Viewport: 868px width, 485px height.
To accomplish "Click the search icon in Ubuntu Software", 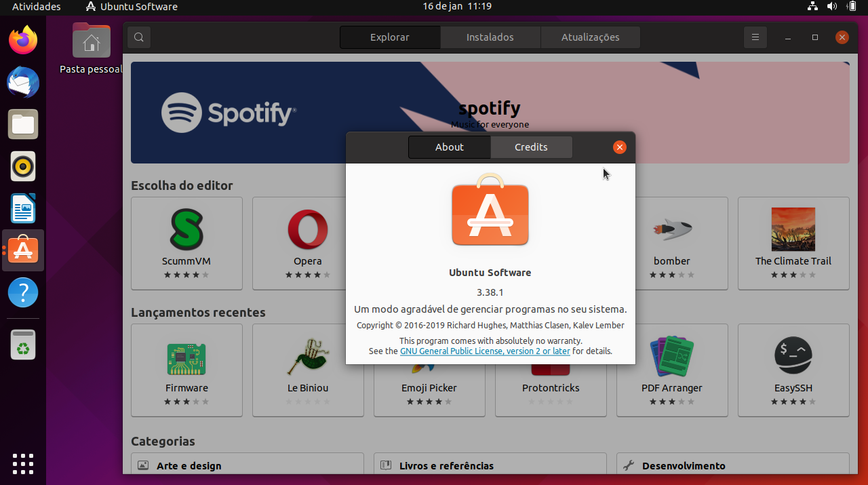I will (x=139, y=37).
